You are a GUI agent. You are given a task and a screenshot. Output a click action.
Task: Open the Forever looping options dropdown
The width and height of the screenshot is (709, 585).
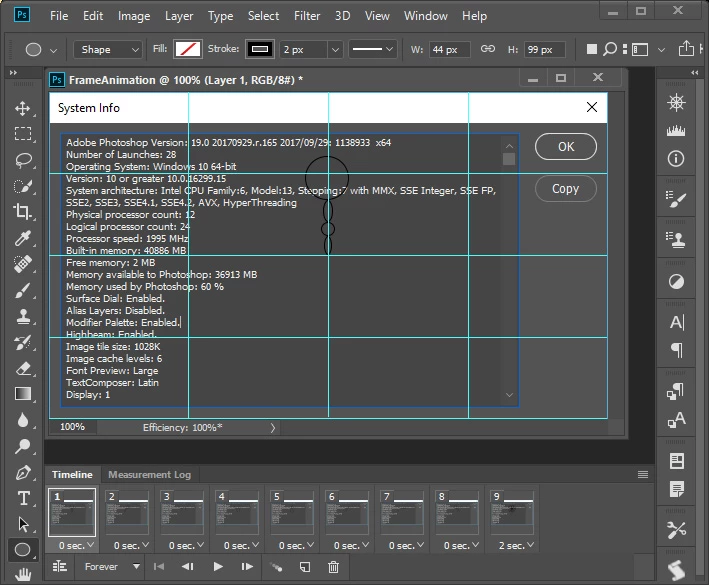click(112, 566)
